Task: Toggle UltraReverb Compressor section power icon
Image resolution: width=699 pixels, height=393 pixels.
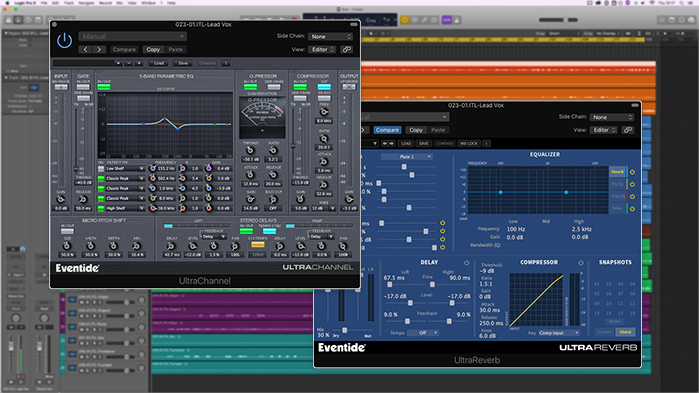Action: [x=581, y=263]
